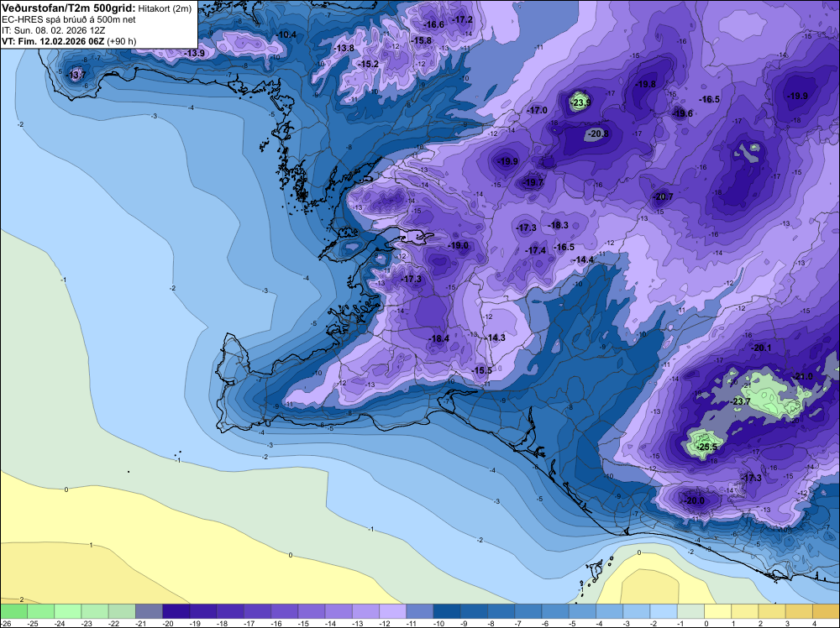Click the -17.0 temperature label
Screen dimensions: 840x628
click(538, 110)
